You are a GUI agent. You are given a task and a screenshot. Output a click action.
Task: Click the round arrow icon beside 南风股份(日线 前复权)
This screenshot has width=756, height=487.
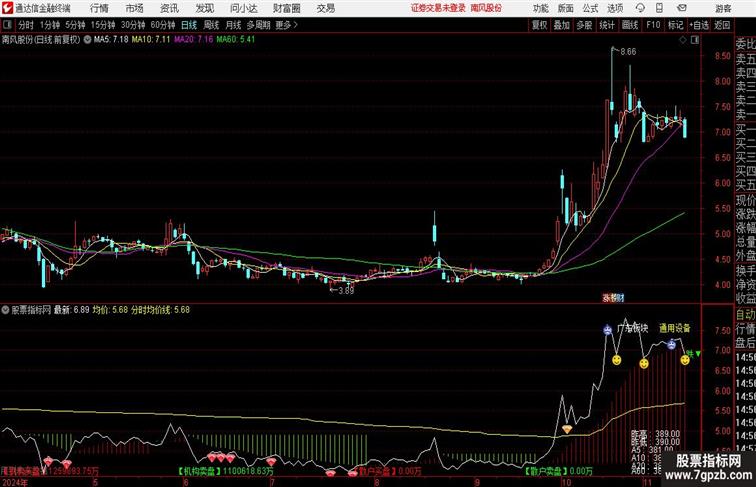(x=87, y=40)
